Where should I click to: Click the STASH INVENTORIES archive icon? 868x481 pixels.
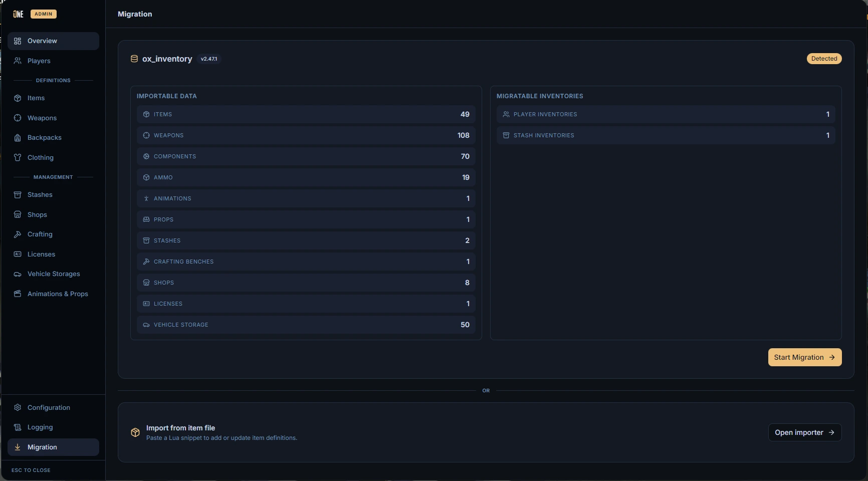click(506, 135)
